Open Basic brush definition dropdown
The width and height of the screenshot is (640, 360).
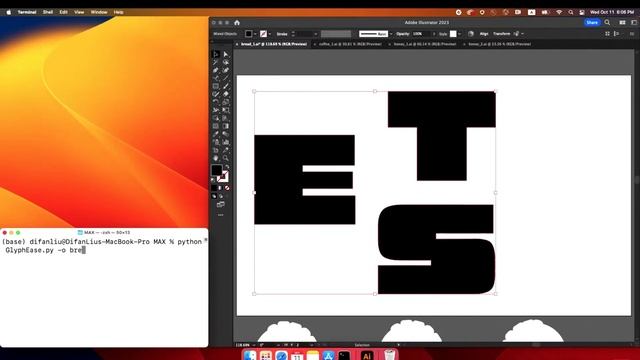[x=391, y=34]
